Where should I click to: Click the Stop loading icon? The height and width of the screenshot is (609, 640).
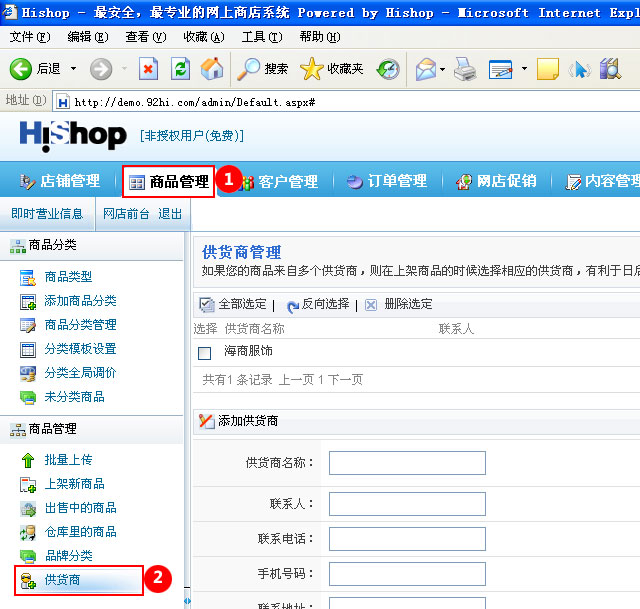point(148,69)
